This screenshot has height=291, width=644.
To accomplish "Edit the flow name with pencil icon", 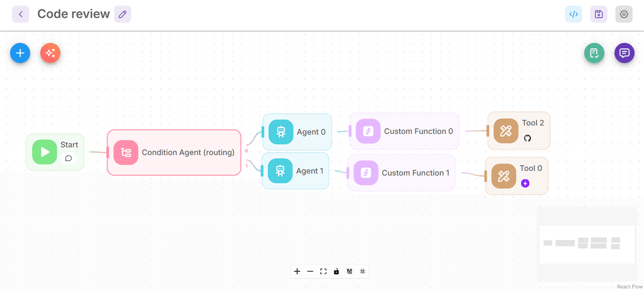I will [122, 14].
